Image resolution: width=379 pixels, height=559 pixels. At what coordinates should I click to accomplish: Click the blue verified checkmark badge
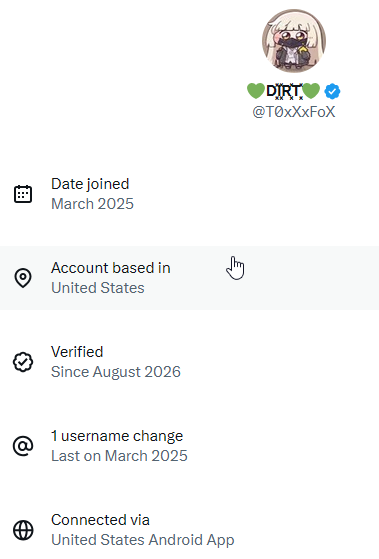point(332,91)
